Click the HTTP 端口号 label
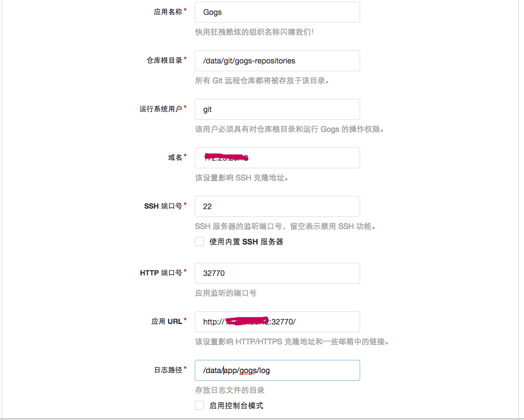This screenshot has height=420, width=524. click(x=161, y=273)
